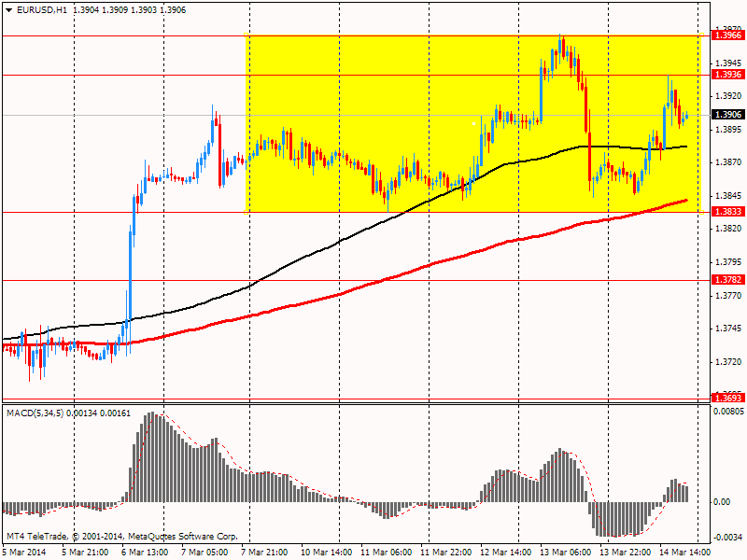Select the 1.3936 red price level label
Screen dimensions: 747x560
tap(727, 75)
